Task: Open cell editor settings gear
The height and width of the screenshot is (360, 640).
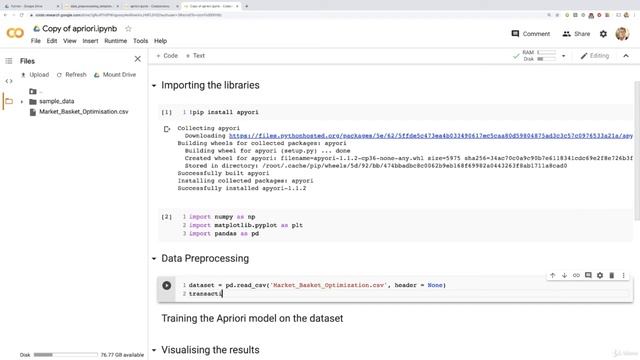Action: (600, 276)
